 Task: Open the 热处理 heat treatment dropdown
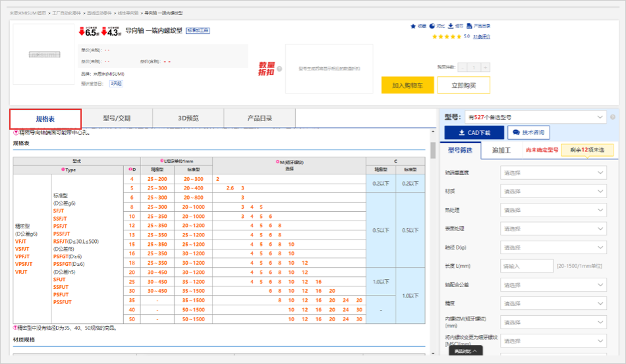click(x=554, y=211)
